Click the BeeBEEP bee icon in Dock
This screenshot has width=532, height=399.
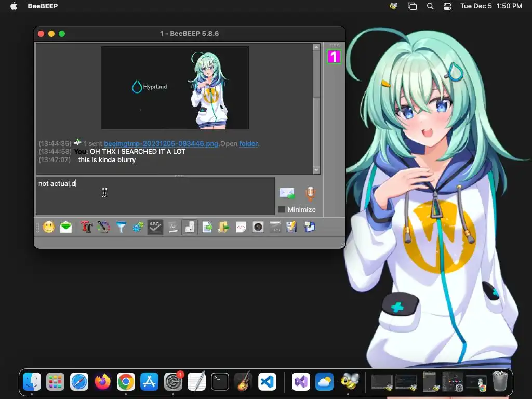350,381
